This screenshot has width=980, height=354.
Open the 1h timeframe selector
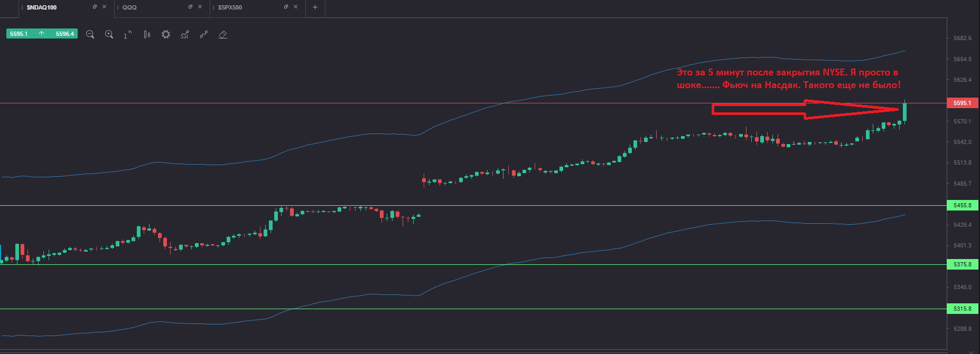pyautogui.click(x=128, y=34)
